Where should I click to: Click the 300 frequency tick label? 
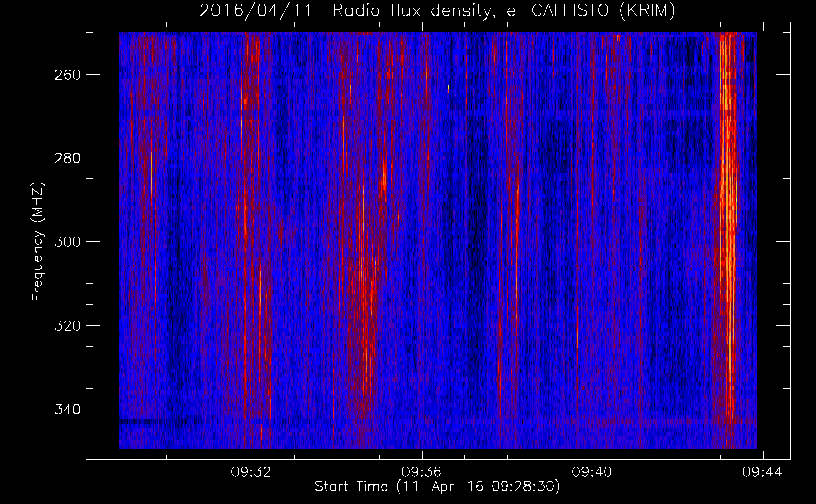[x=67, y=242]
